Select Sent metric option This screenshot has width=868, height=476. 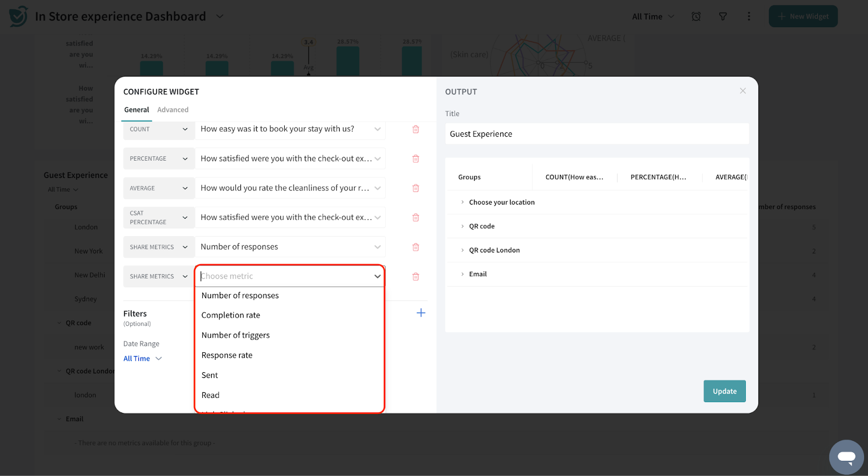point(290,376)
